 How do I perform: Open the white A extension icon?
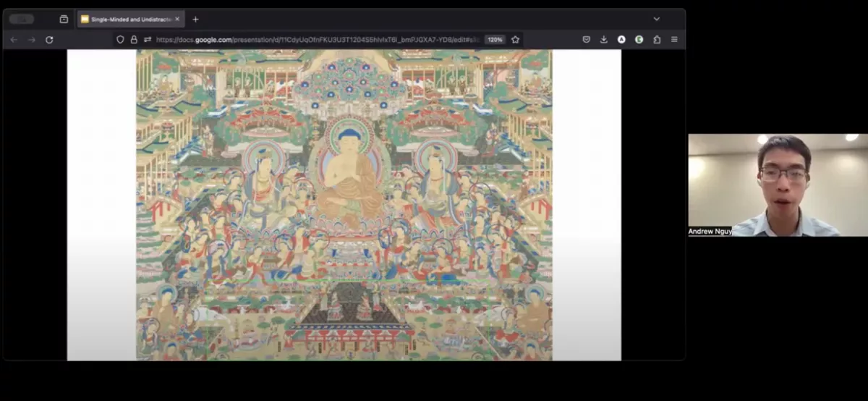coord(621,40)
